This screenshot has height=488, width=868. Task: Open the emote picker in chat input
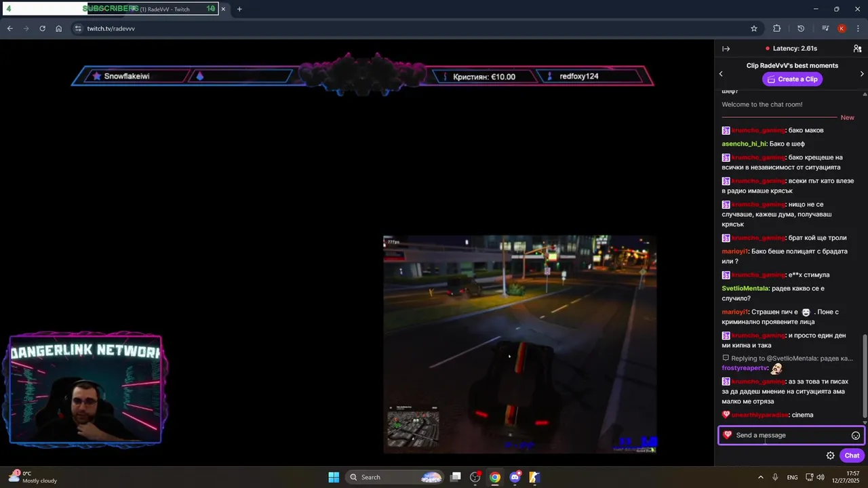pyautogui.click(x=855, y=436)
